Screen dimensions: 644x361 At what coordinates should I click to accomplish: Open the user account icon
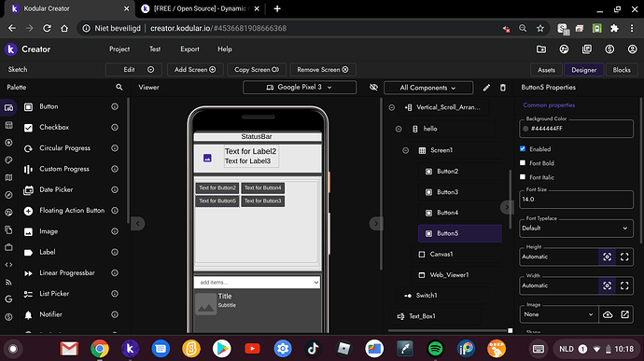633,49
